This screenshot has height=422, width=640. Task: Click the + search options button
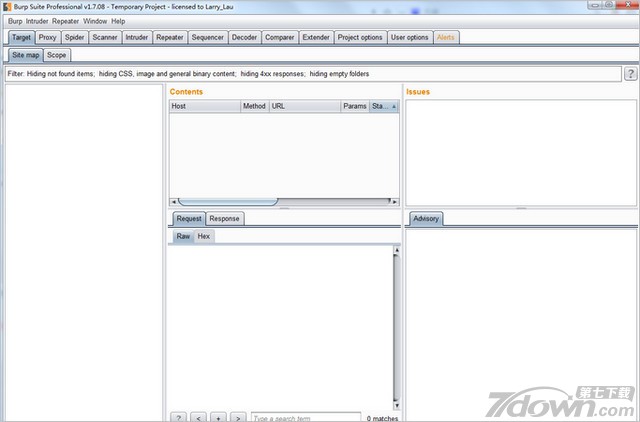click(218, 418)
